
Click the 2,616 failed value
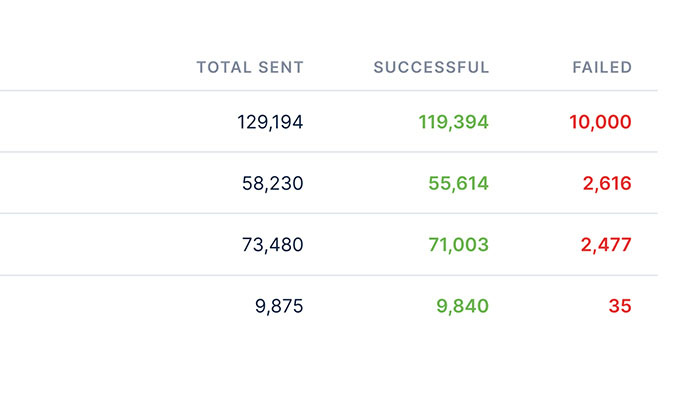coord(607,184)
